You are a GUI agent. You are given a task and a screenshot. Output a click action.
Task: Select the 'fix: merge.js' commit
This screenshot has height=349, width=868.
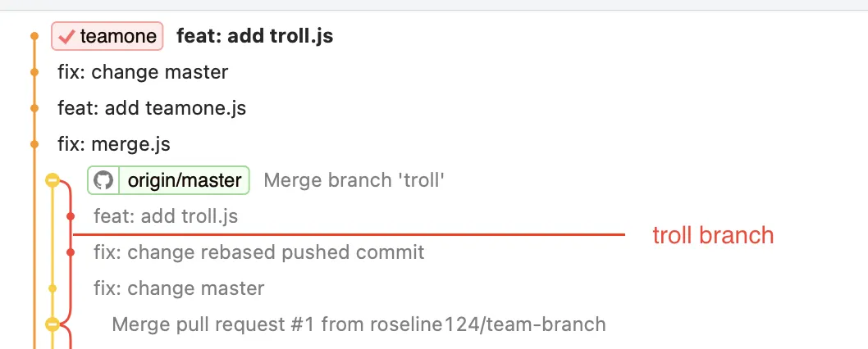click(x=114, y=144)
